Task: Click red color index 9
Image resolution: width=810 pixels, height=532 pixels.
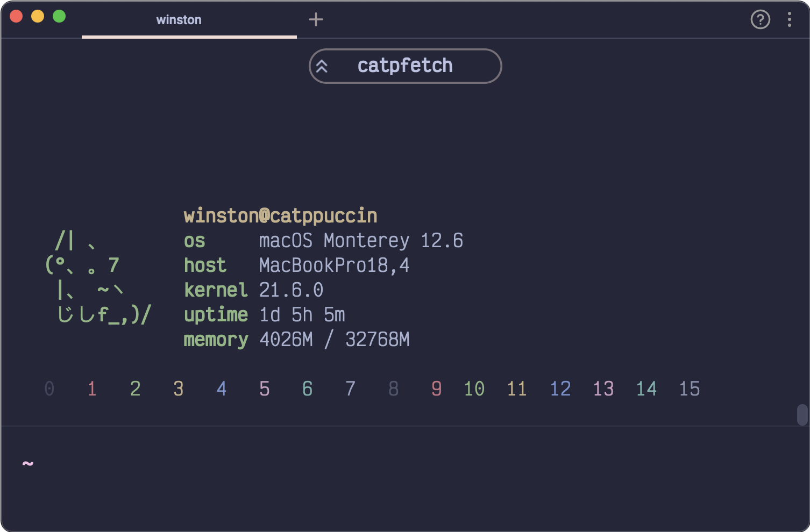Action: pyautogui.click(x=436, y=389)
